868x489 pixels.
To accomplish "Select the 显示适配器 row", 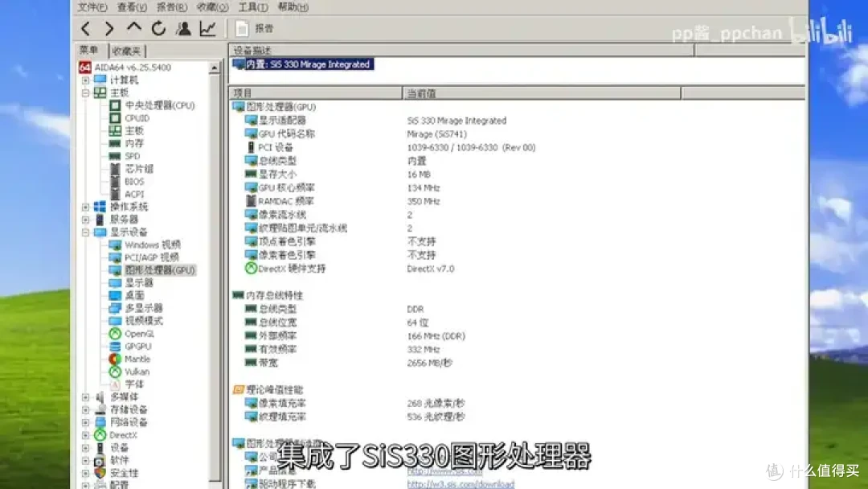I will click(518, 120).
